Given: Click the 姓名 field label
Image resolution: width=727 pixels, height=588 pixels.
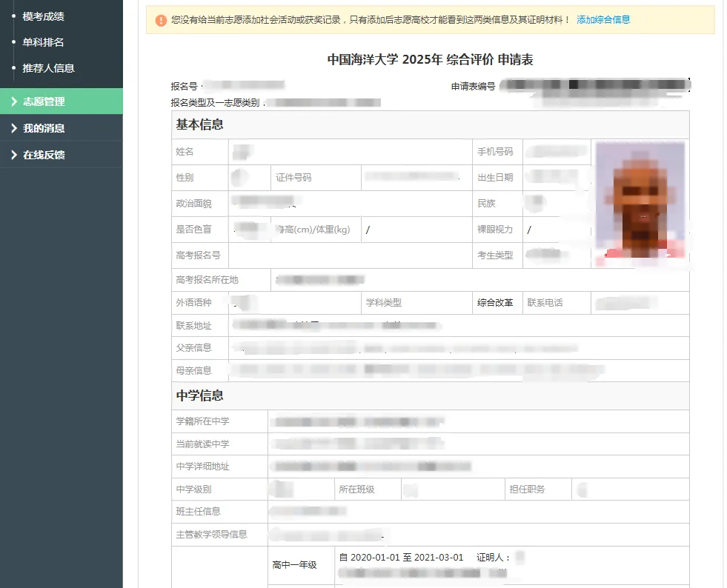Looking at the screenshot, I should (x=185, y=152).
